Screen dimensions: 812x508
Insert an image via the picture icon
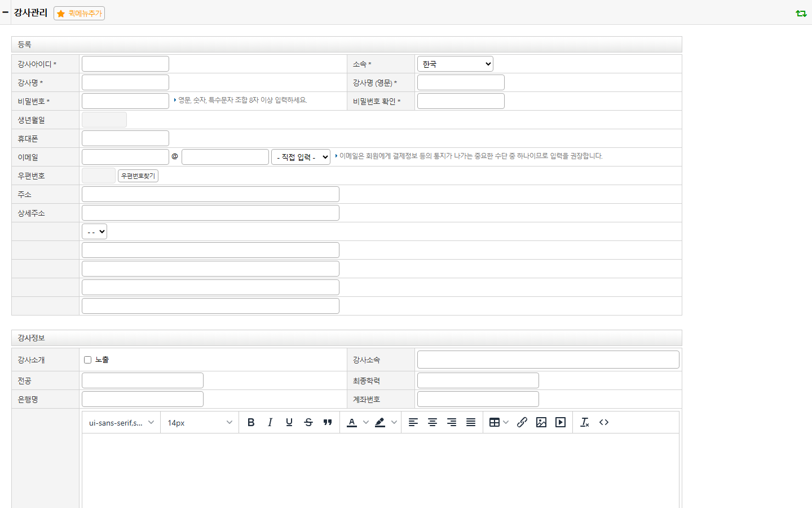(541, 422)
